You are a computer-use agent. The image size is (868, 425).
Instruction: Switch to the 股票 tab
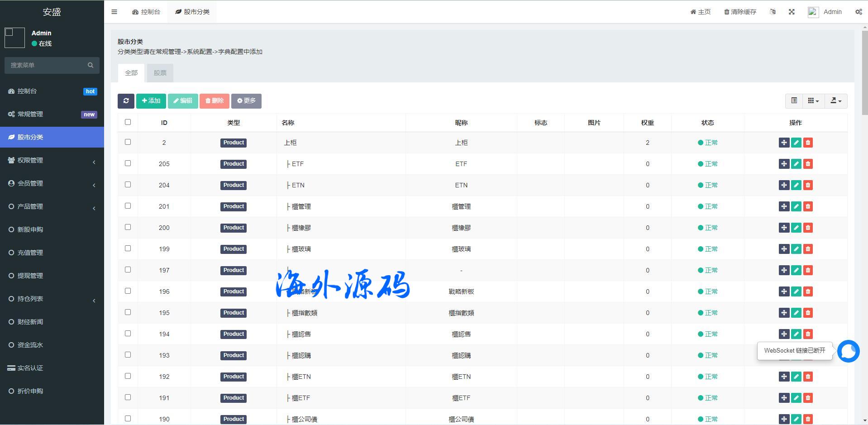pos(160,73)
